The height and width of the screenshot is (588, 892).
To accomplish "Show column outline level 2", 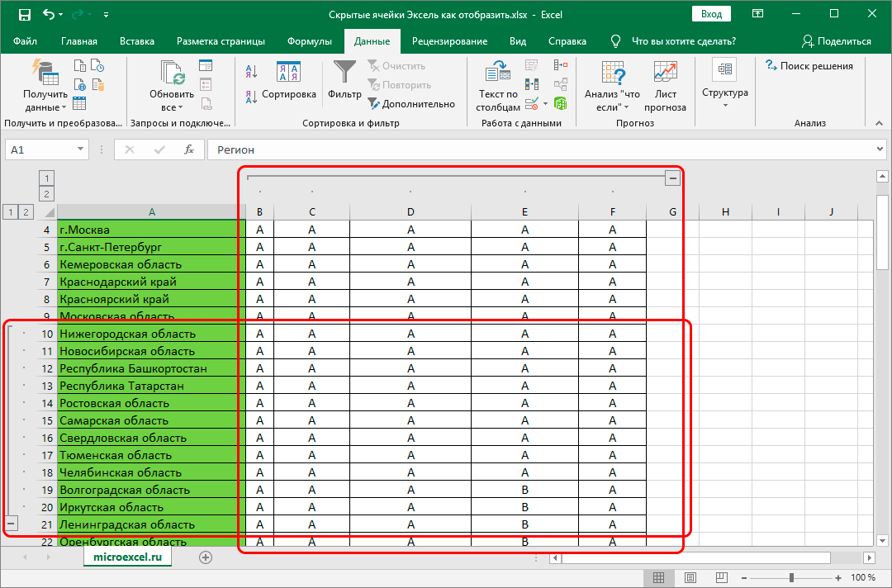I will [x=46, y=194].
